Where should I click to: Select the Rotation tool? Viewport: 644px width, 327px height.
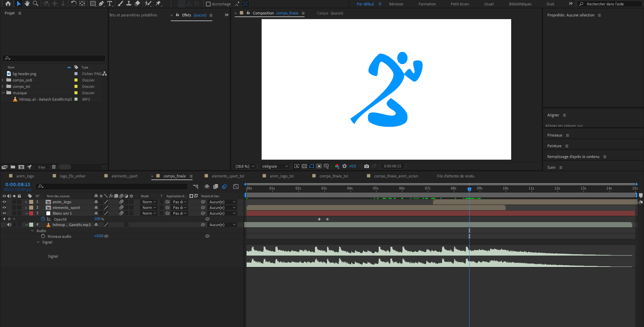click(x=73, y=4)
